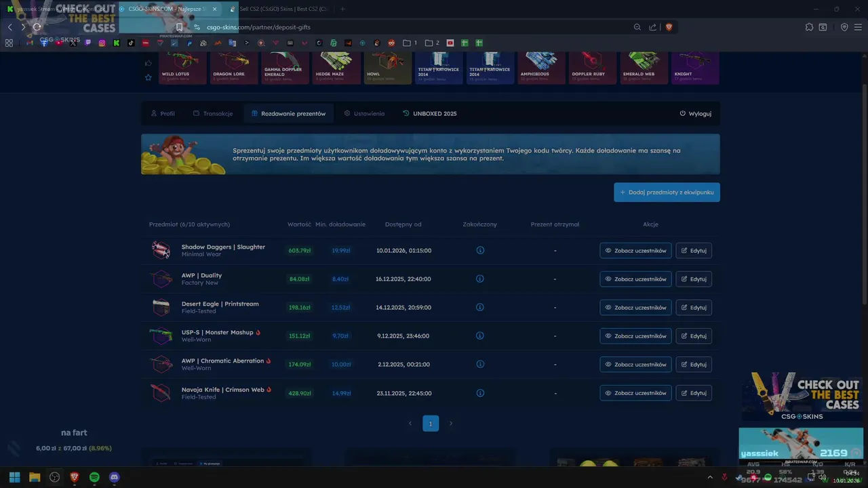
Task: Click the taskbar clock and date
Action: (846, 477)
